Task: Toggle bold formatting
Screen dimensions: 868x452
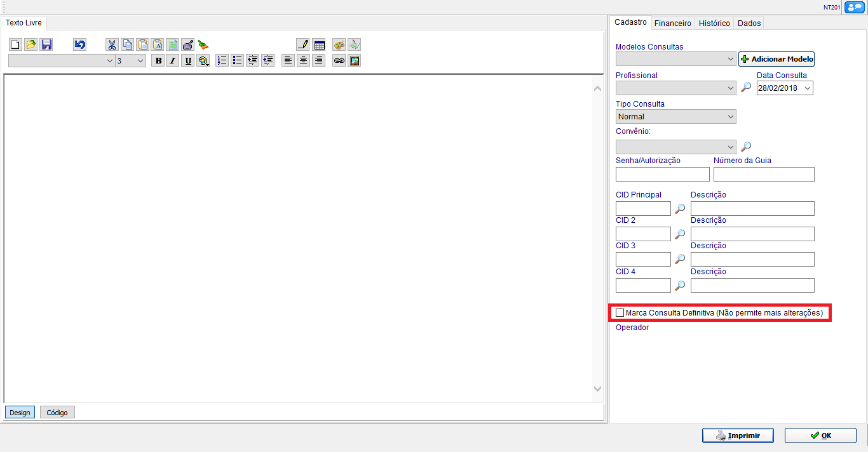Action: pyautogui.click(x=158, y=61)
